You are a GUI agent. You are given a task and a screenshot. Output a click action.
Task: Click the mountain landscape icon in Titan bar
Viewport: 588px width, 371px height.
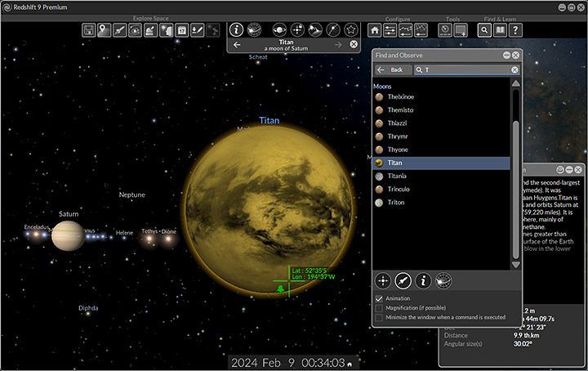click(315, 29)
